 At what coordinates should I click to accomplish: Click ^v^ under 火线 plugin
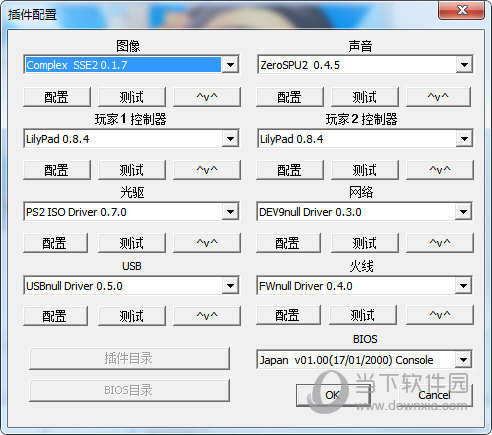coord(440,315)
